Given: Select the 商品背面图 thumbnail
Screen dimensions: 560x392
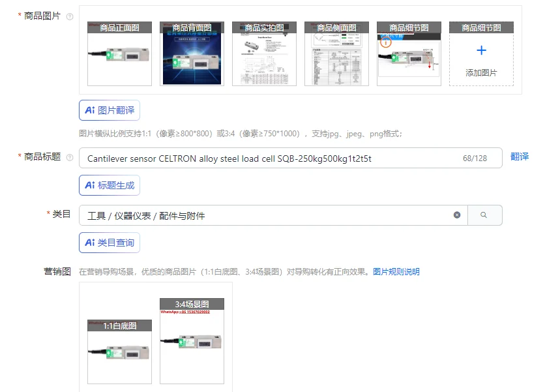Looking at the screenshot, I should click(192, 53).
